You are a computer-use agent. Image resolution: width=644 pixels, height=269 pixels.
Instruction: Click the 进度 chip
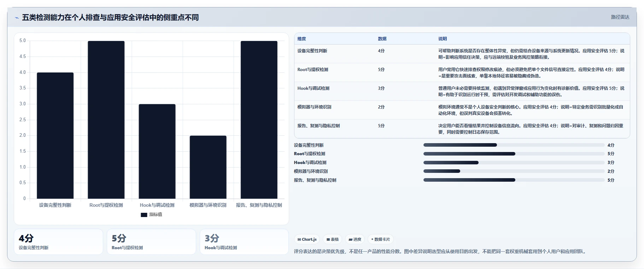[355, 239]
